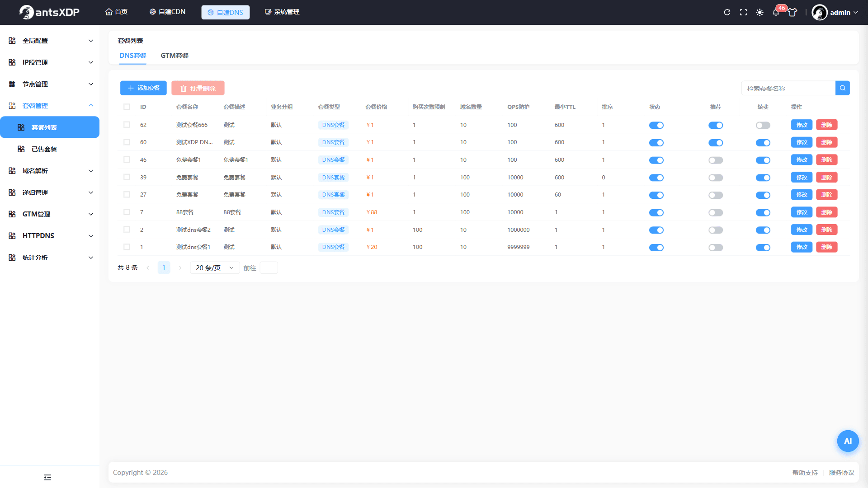The height and width of the screenshot is (488, 868).
Task: Collapse the 套餐管理 menu
Action: coord(50,106)
